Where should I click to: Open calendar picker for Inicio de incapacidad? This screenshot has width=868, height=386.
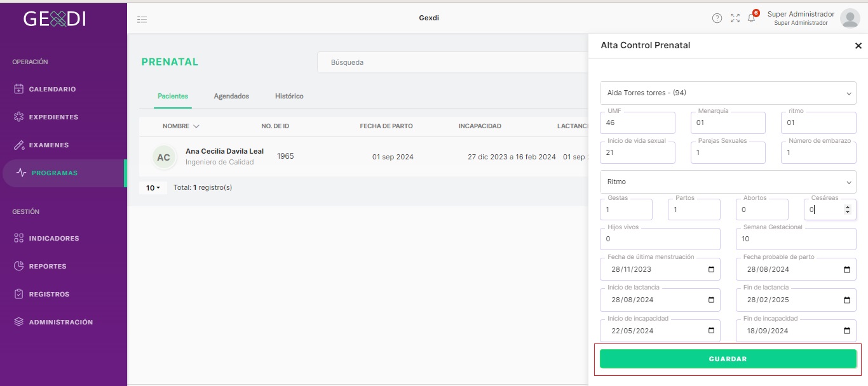[x=711, y=331]
